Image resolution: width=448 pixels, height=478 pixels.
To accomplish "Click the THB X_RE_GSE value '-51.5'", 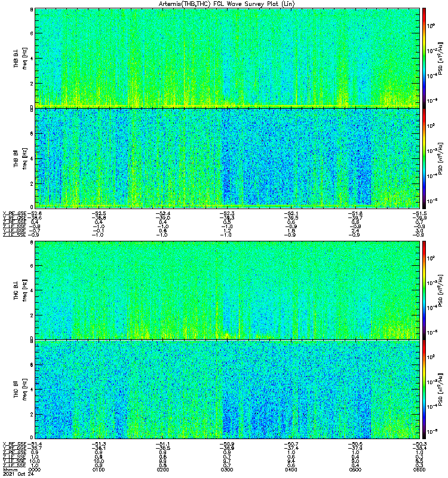I will tap(420, 213).
